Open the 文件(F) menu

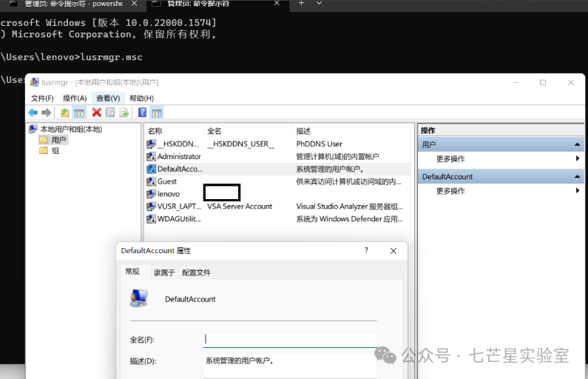tap(42, 98)
